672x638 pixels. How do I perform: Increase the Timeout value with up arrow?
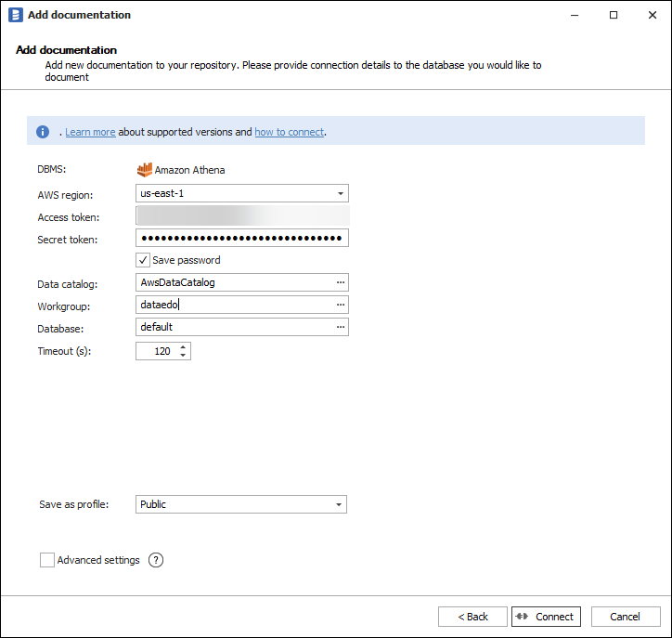coord(183,347)
